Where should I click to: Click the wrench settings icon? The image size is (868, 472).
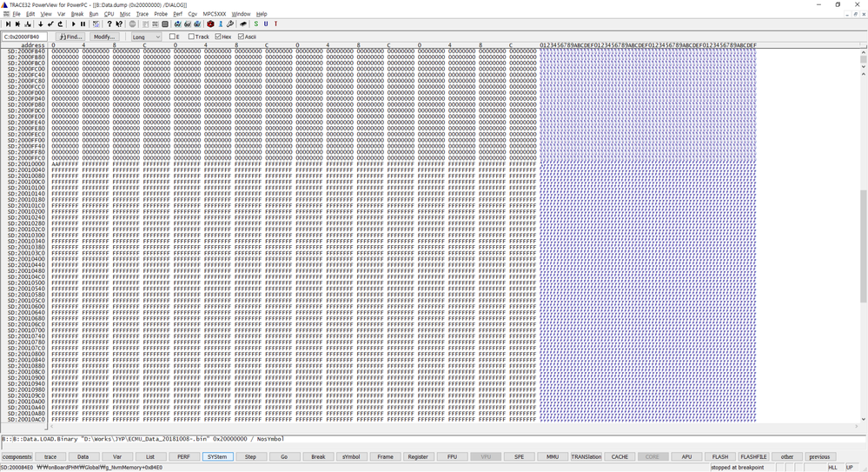pos(230,23)
